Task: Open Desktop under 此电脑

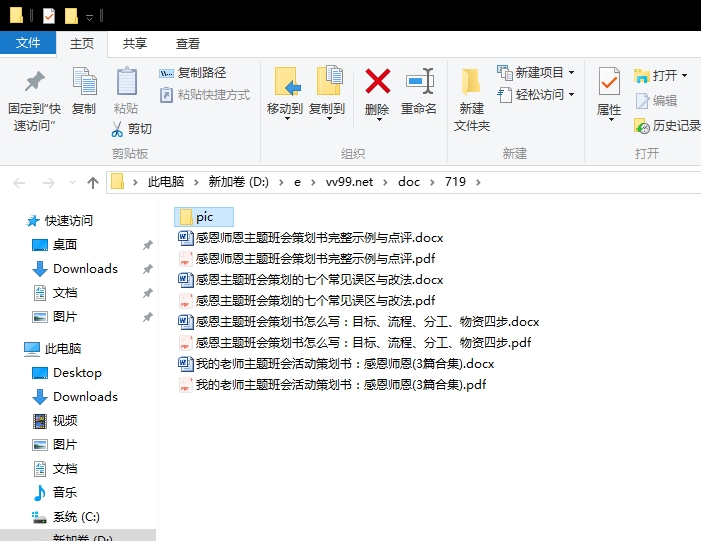Action: [67, 372]
